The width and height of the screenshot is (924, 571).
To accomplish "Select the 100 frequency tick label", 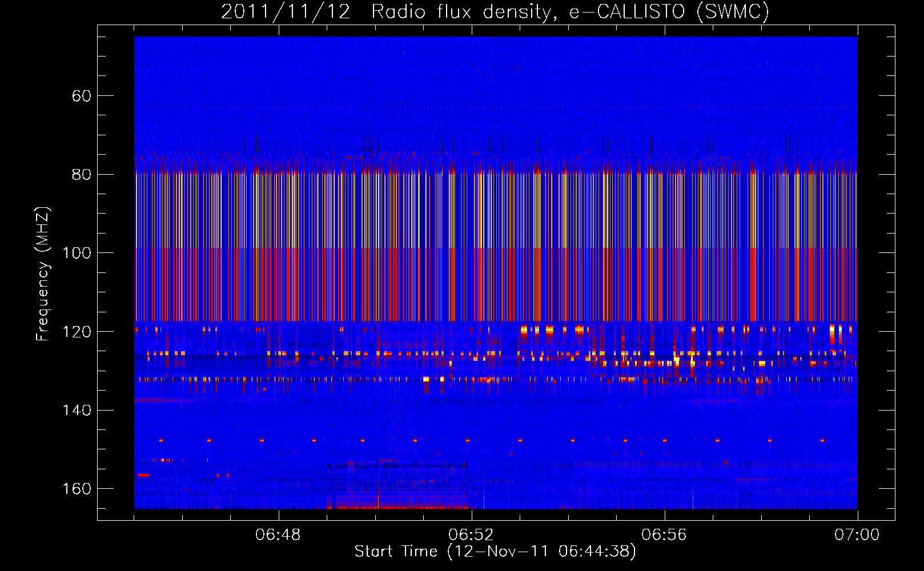I will [x=77, y=253].
